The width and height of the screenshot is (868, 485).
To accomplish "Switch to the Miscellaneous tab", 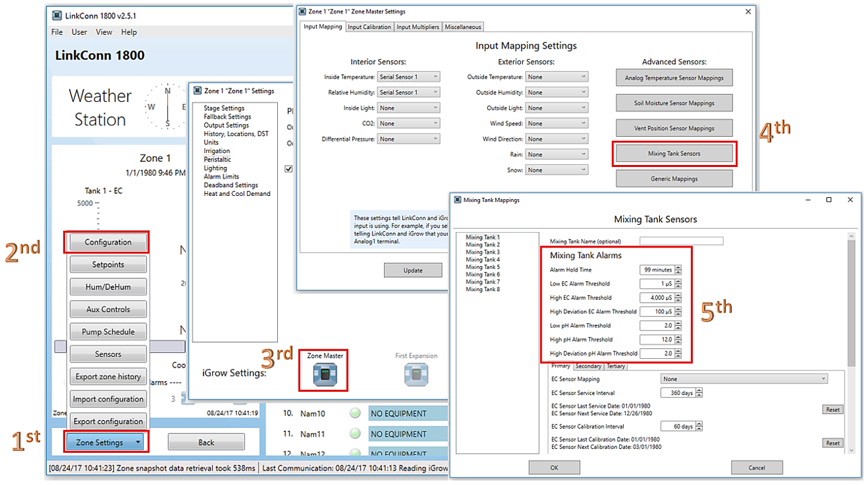I will tap(463, 27).
